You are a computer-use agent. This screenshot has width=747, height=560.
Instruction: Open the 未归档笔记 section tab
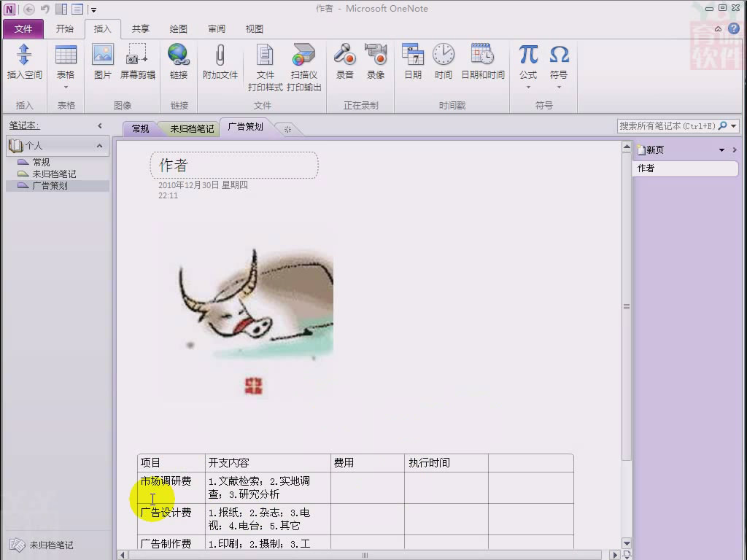point(192,128)
